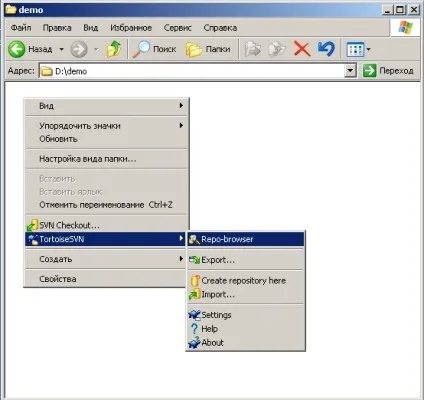Click the Settings wrench icon

click(194, 315)
